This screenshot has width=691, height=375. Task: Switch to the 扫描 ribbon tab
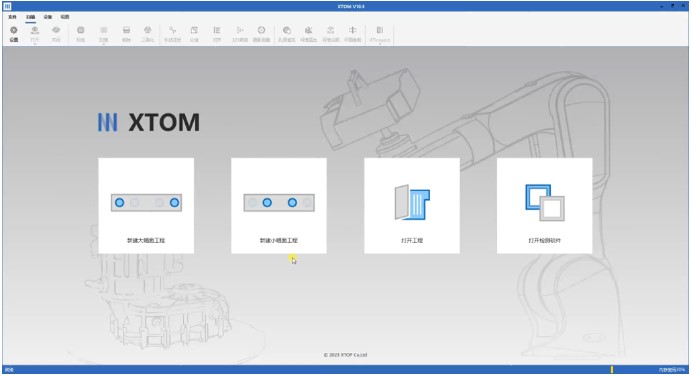pos(30,17)
